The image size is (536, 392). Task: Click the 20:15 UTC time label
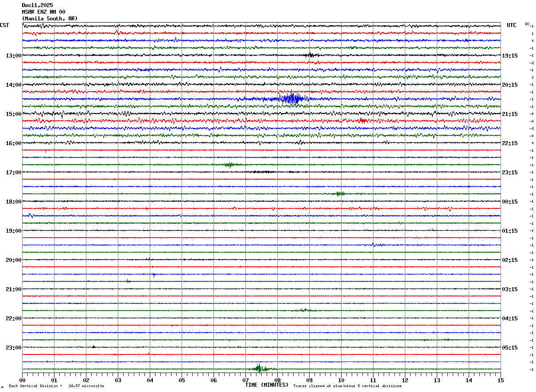click(510, 85)
